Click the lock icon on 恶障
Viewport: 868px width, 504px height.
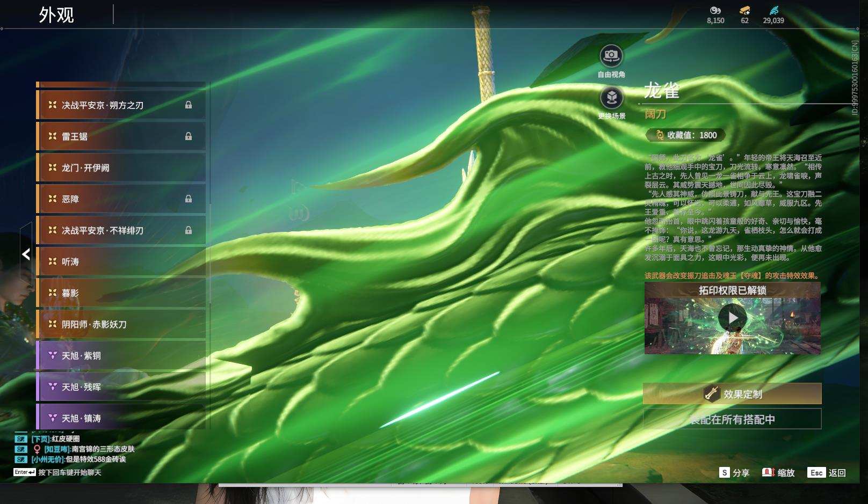(189, 199)
